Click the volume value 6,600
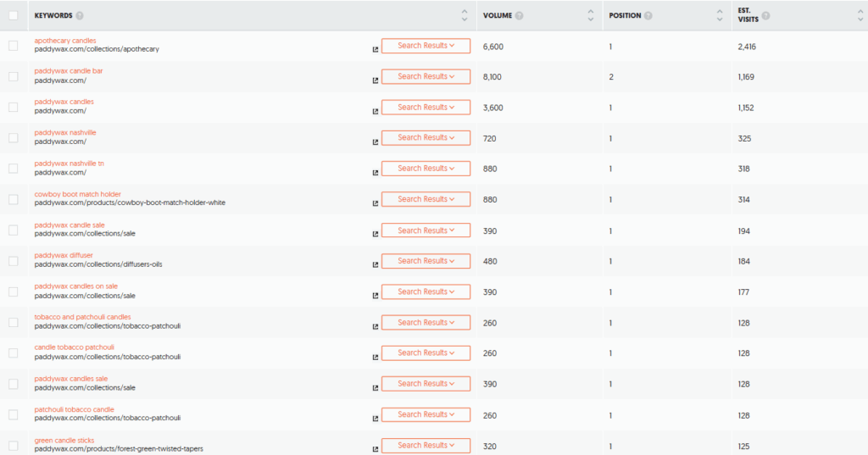 coord(493,47)
